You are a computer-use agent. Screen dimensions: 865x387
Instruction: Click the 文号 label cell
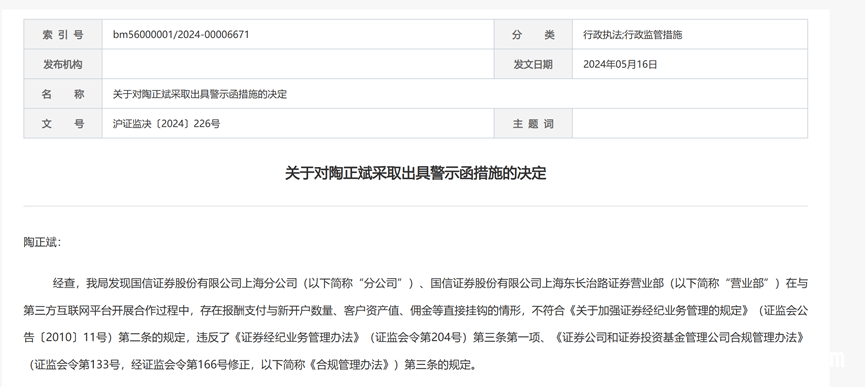pos(63,123)
